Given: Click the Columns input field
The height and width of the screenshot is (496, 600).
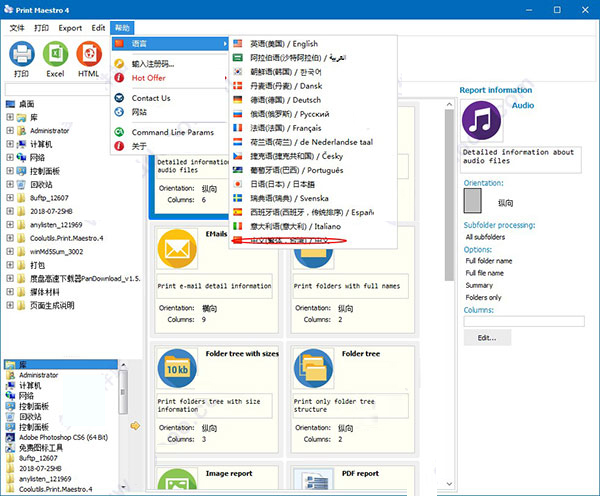Looking at the screenshot, I should pyautogui.click(x=524, y=321).
